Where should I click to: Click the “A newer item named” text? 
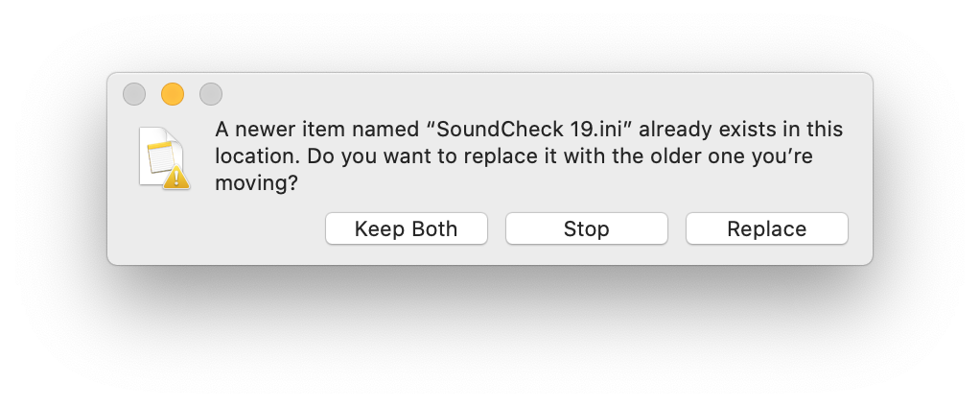[316, 130]
